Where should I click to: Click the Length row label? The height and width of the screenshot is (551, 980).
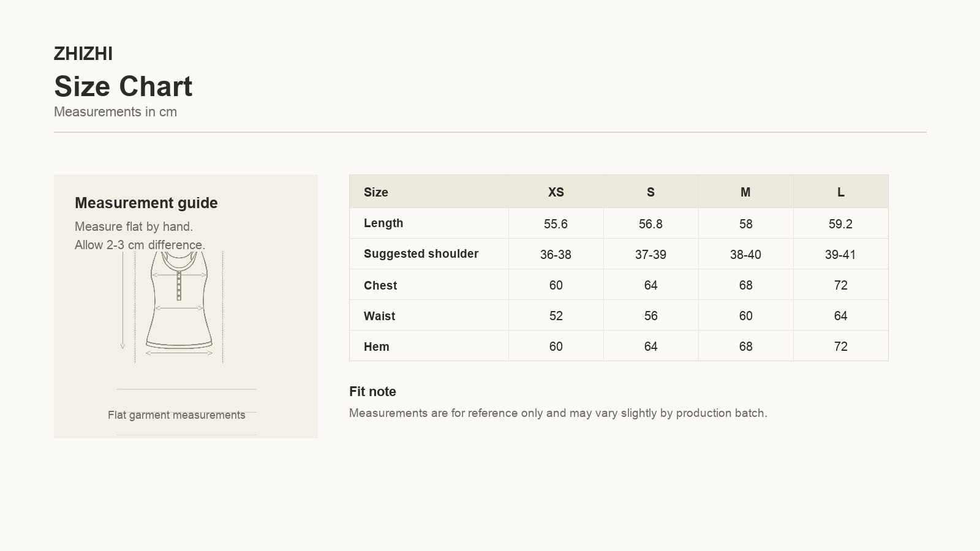click(x=383, y=223)
